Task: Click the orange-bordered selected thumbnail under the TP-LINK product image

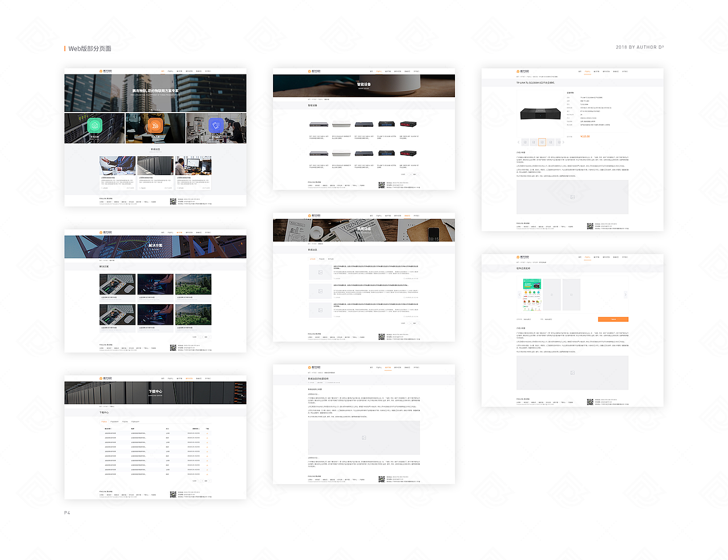Action: click(542, 142)
